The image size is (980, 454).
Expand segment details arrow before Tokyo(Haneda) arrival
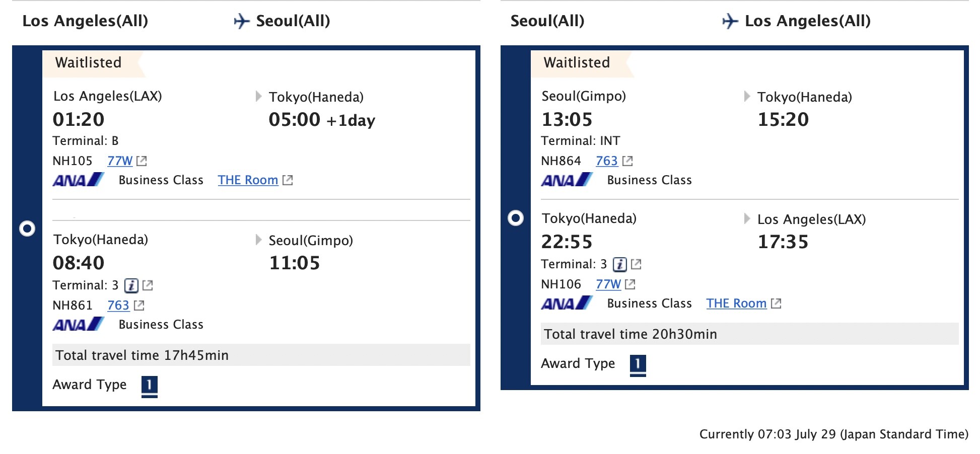[x=259, y=97]
